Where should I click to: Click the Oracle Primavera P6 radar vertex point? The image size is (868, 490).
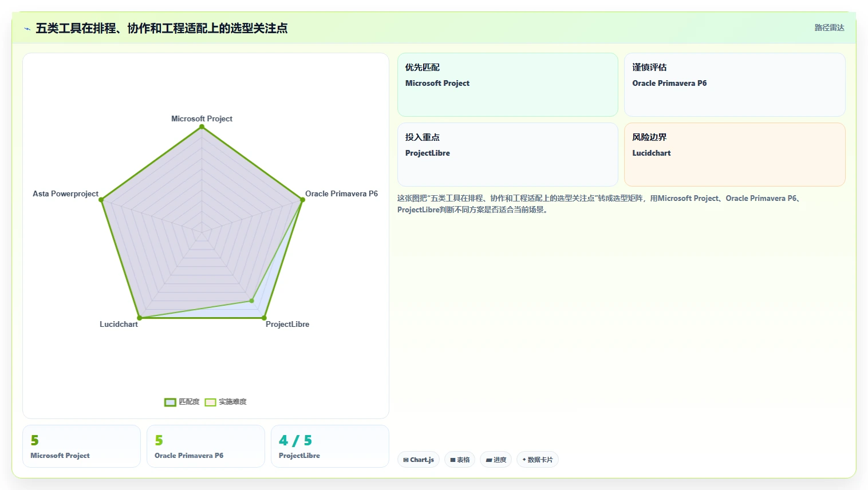[x=302, y=200]
